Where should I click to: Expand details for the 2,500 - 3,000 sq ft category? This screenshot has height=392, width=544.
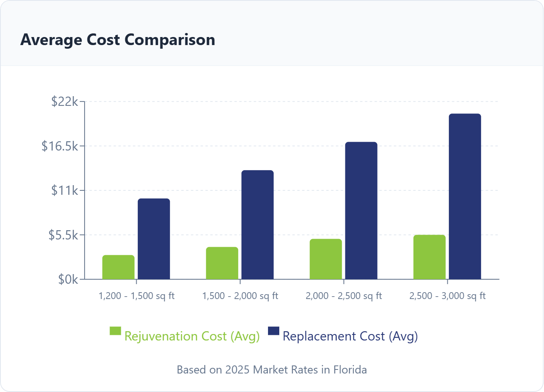click(x=448, y=296)
